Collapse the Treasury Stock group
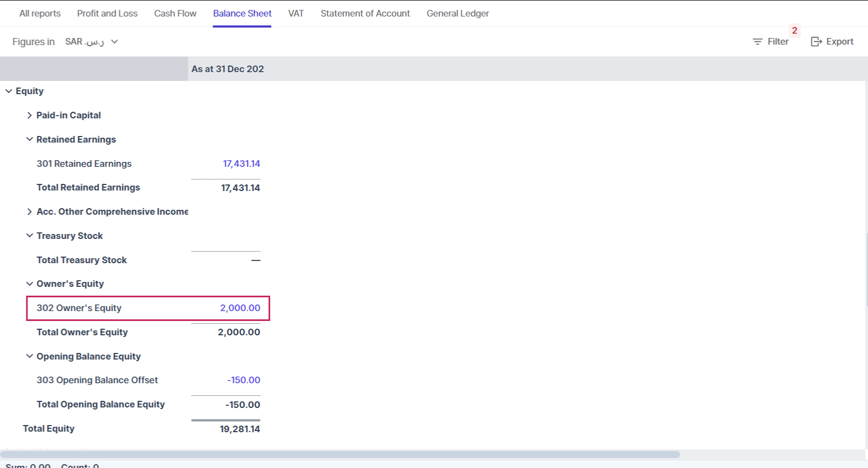The height and width of the screenshot is (468, 868). (x=29, y=236)
